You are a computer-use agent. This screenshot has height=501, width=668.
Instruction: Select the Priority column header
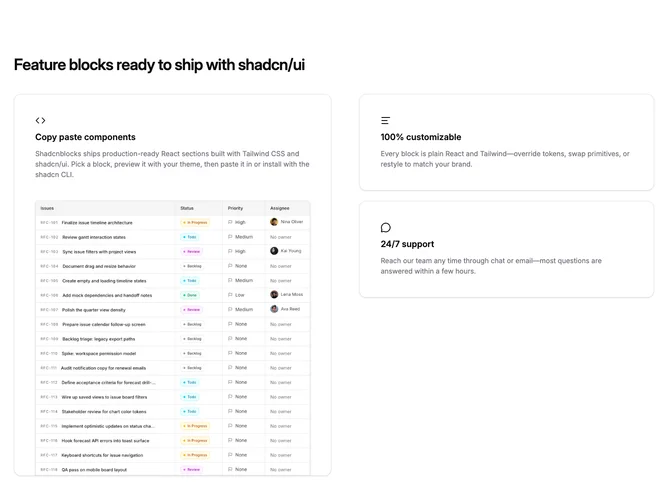235,208
